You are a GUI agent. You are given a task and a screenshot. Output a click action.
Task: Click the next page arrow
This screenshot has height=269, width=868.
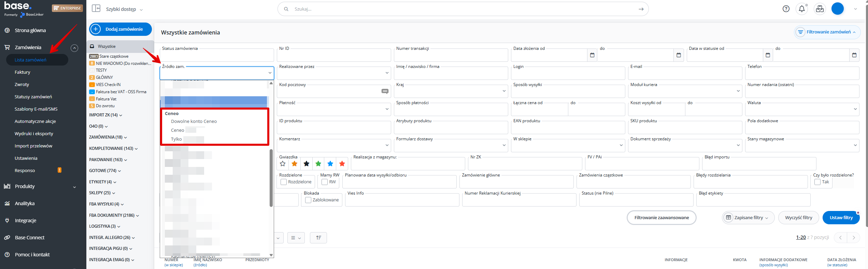[853, 238]
